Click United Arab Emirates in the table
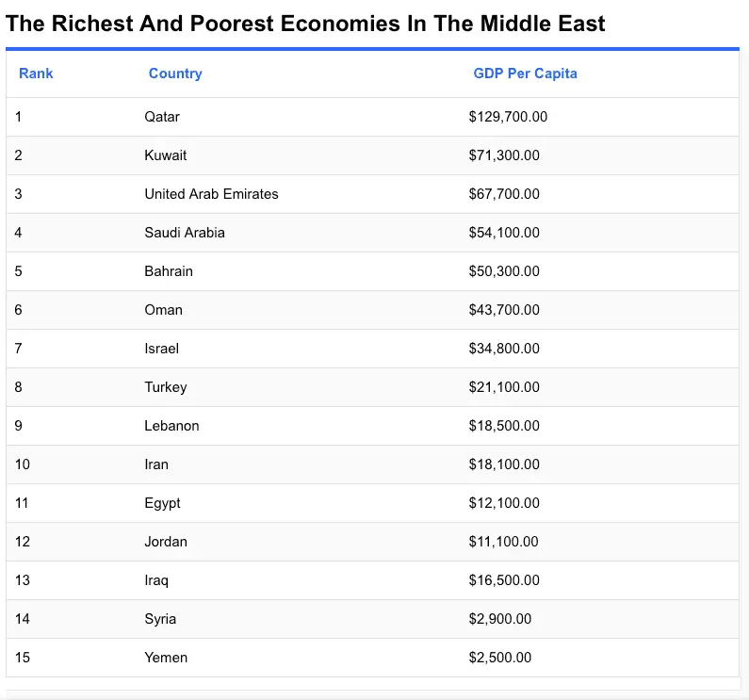 [x=211, y=194]
